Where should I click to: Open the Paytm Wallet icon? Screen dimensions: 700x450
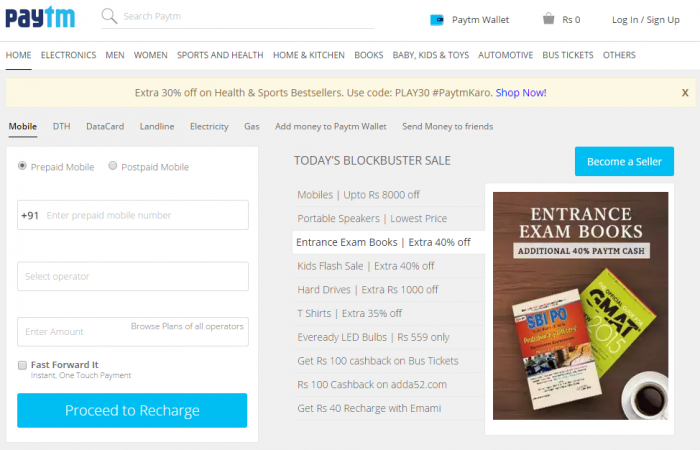click(437, 19)
